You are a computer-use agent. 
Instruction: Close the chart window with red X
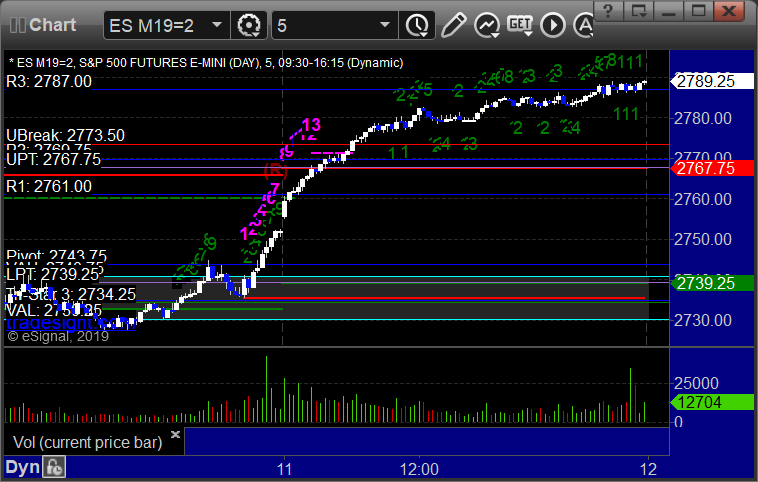[729, 11]
